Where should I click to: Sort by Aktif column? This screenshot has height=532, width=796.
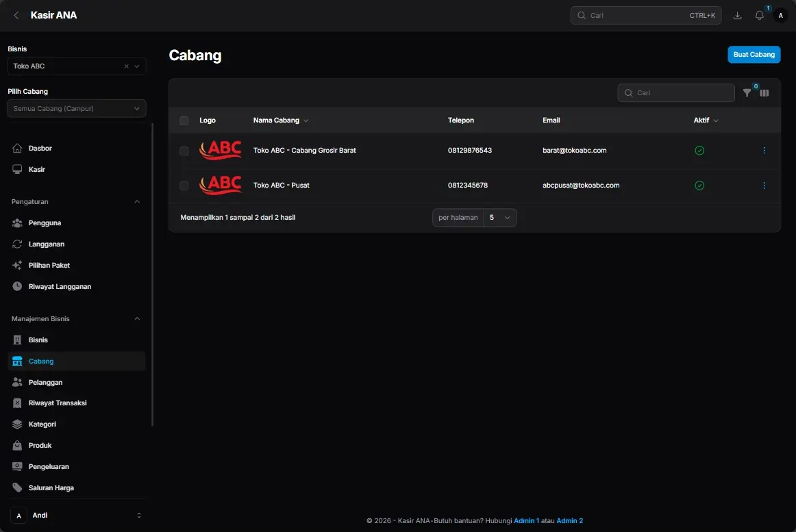(706, 121)
